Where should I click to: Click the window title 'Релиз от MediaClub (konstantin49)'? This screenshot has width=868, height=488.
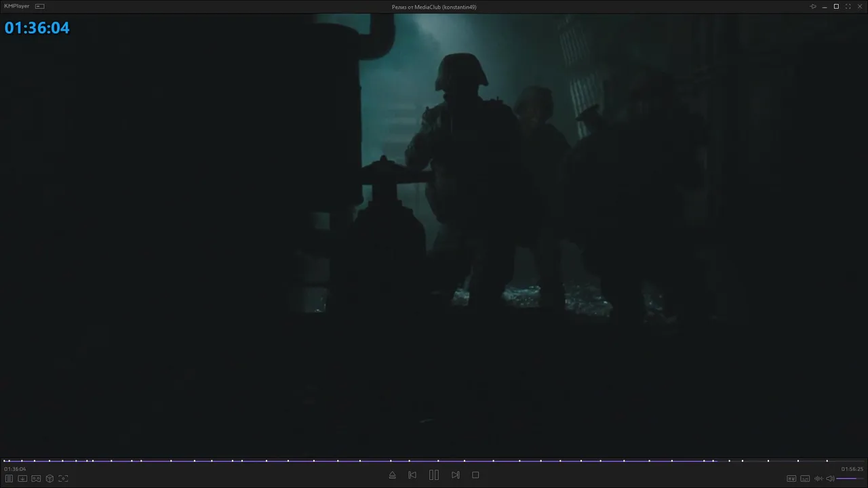[x=434, y=7]
